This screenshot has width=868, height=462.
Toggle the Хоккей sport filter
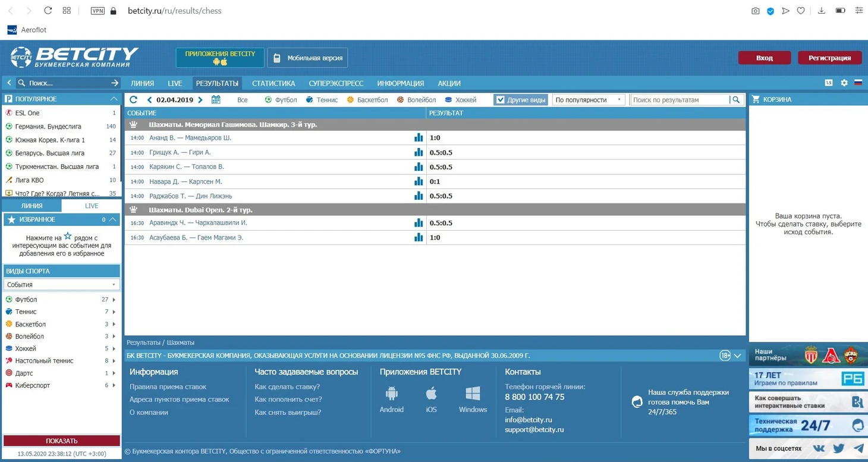pos(461,100)
